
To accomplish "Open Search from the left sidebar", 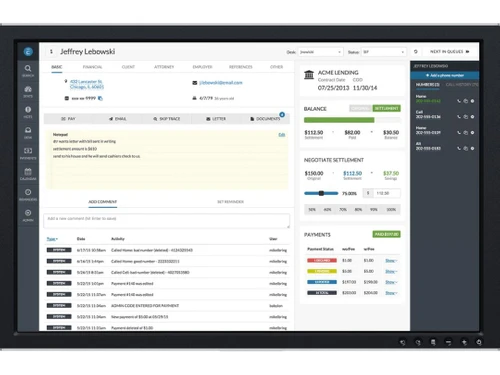I will click(28, 71).
